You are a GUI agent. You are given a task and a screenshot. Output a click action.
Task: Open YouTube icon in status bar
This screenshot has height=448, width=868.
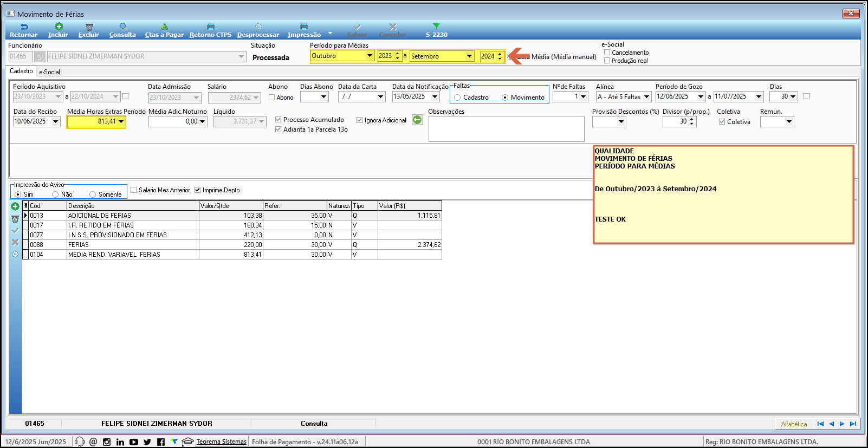tap(134, 442)
